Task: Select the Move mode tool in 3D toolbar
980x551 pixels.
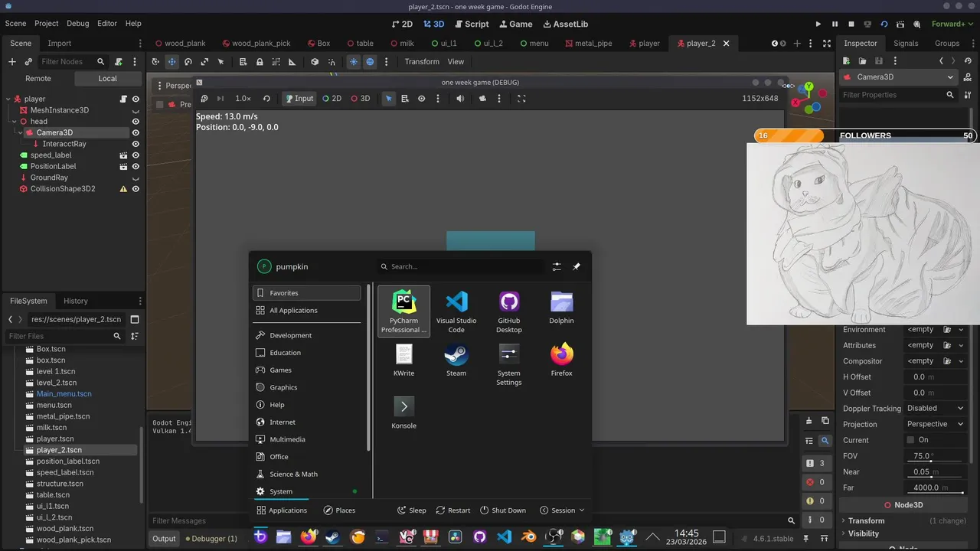Action: [x=171, y=61]
